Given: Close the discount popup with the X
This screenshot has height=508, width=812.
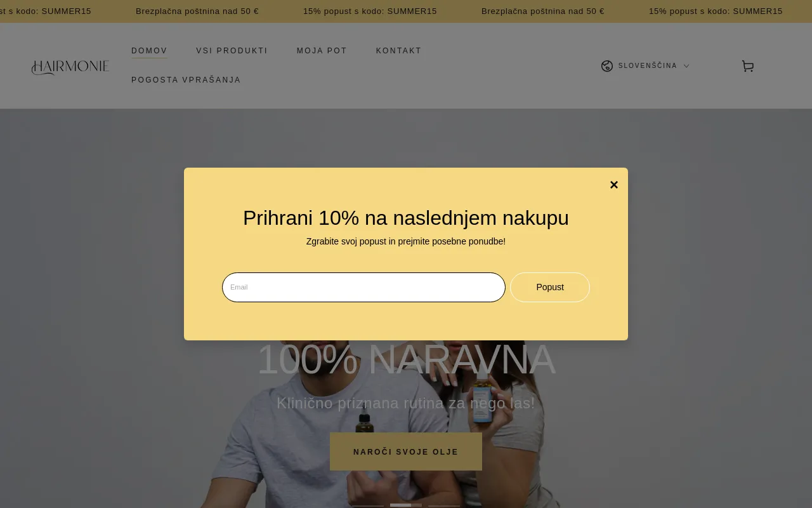Looking at the screenshot, I should tap(614, 185).
